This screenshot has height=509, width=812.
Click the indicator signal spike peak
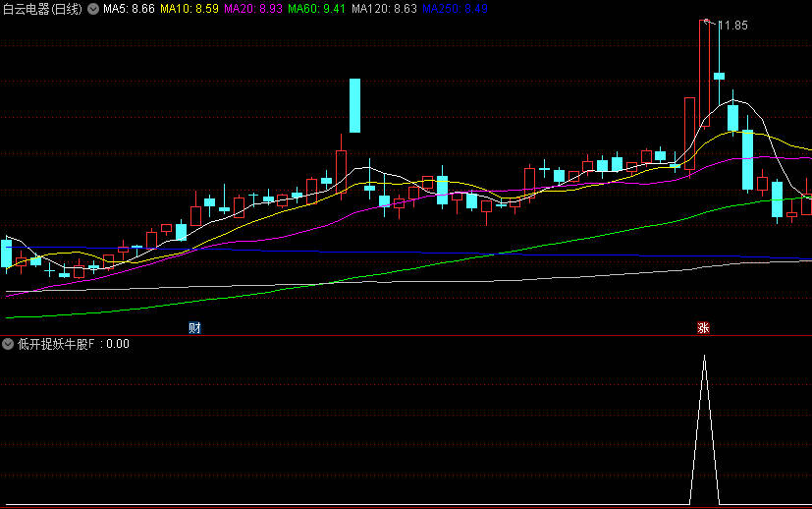click(704, 357)
